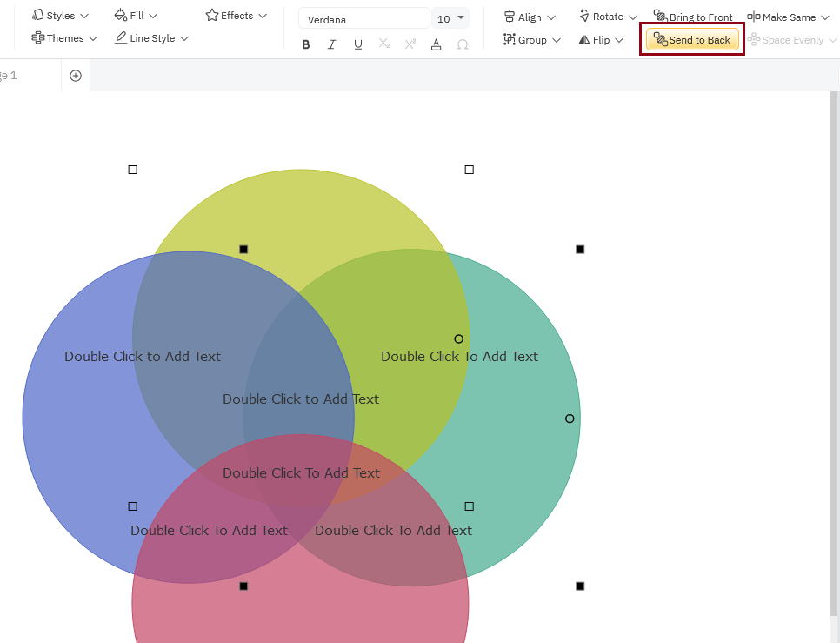This screenshot has height=643, width=840.
Task: Open the Flip menu
Action: tap(600, 39)
